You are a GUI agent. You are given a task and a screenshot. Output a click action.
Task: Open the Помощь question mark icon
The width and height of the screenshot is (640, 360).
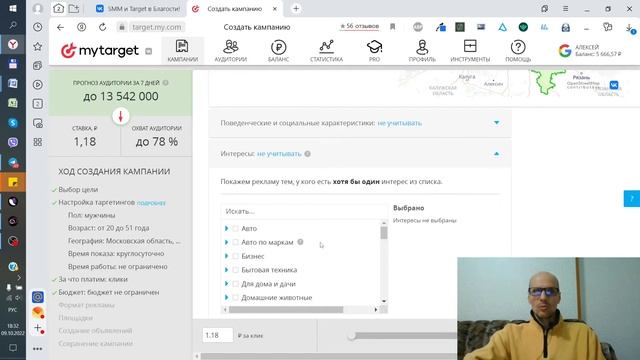pyautogui.click(x=518, y=47)
